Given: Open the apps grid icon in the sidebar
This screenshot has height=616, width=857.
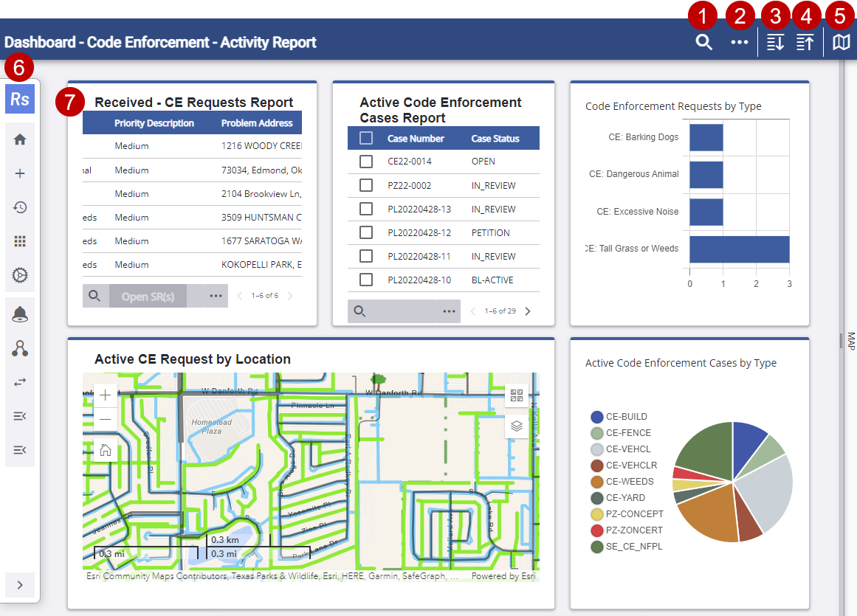Looking at the screenshot, I should pyautogui.click(x=20, y=241).
